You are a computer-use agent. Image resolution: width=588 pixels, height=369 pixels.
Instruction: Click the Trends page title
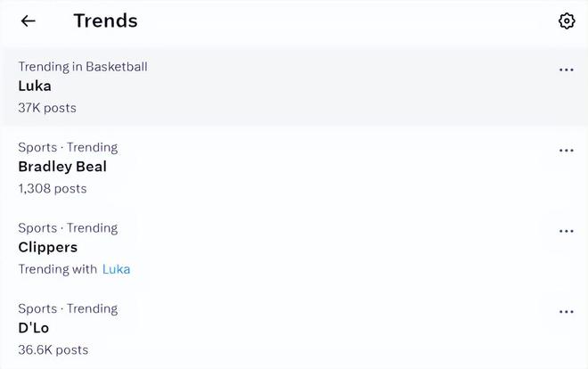[105, 20]
